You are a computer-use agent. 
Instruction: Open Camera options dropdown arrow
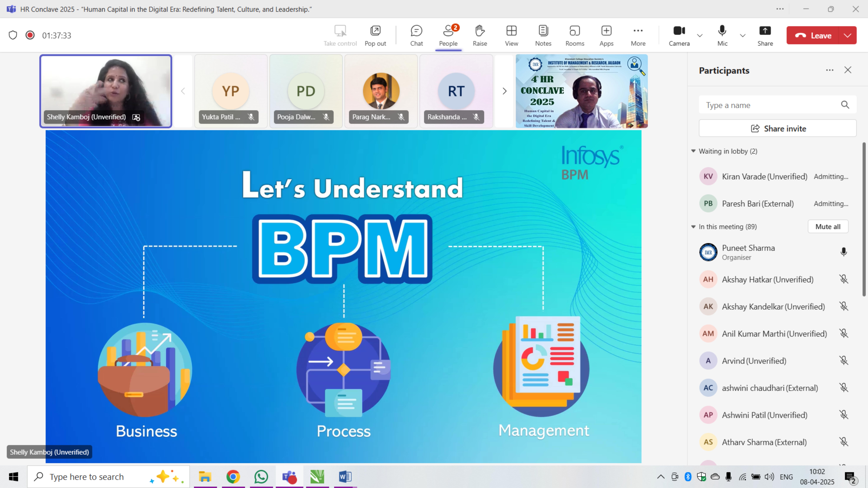click(700, 35)
